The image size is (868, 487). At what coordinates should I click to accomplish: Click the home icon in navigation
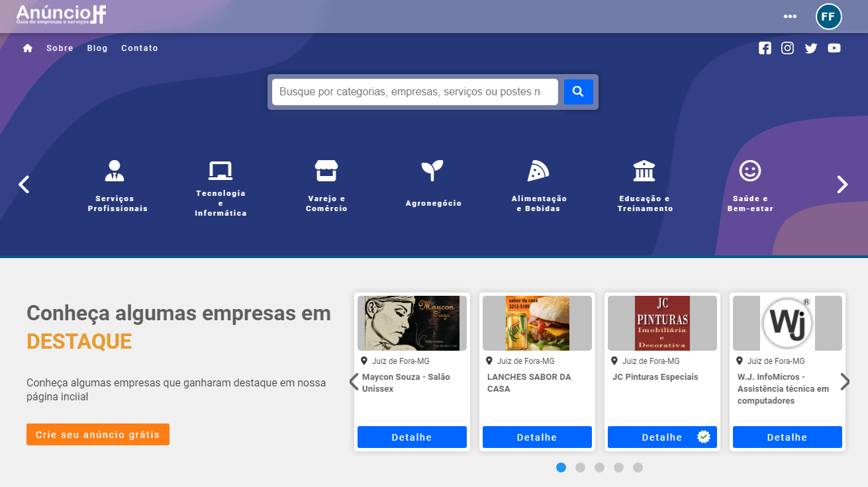pyautogui.click(x=28, y=48)
